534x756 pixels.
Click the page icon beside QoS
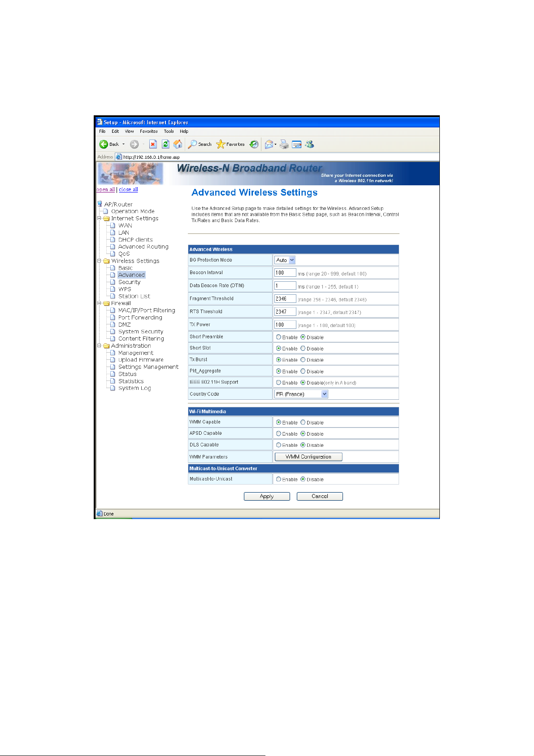113,253
